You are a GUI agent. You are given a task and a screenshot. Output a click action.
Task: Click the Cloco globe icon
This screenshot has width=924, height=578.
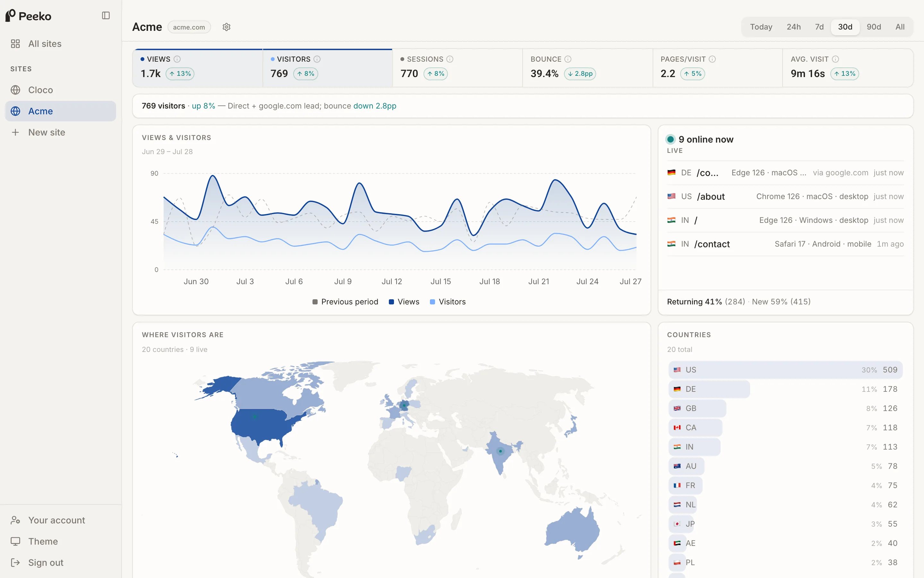click(15, 90)
